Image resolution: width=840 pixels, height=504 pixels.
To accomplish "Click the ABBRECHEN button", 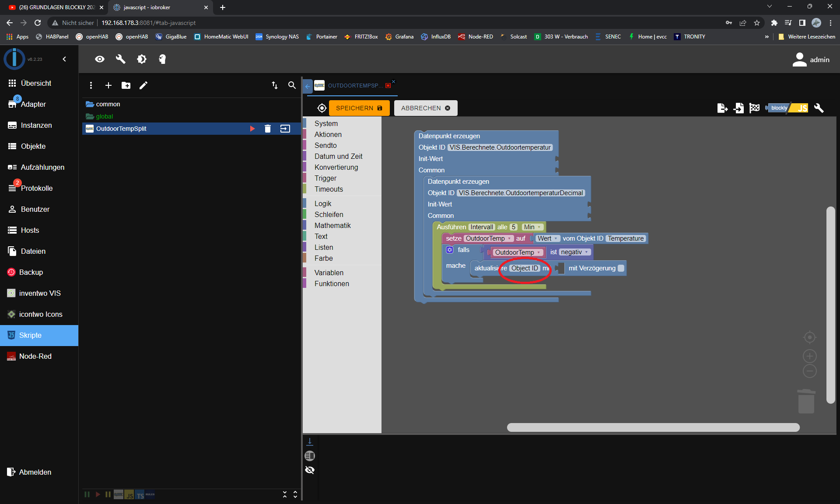I will 425,108.
